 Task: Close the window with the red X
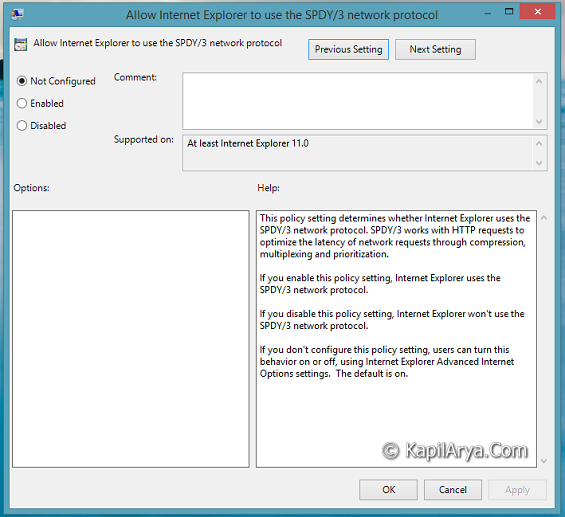pos(538,12)
